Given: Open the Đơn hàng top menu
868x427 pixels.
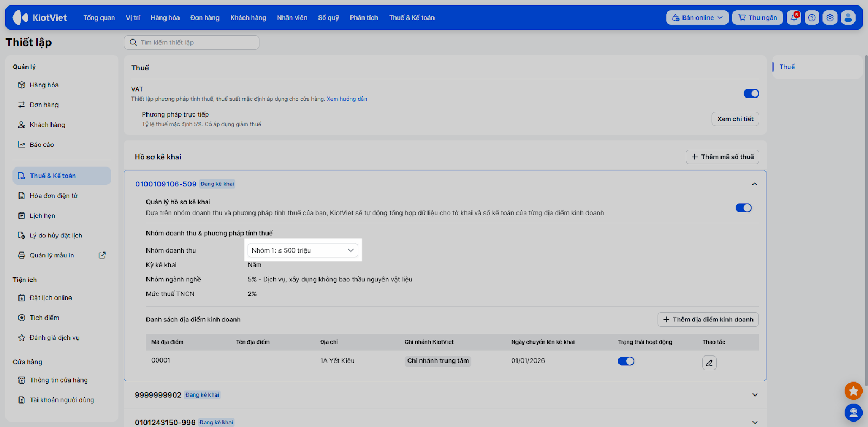Looking at the screenshot, I should [205, 18].
